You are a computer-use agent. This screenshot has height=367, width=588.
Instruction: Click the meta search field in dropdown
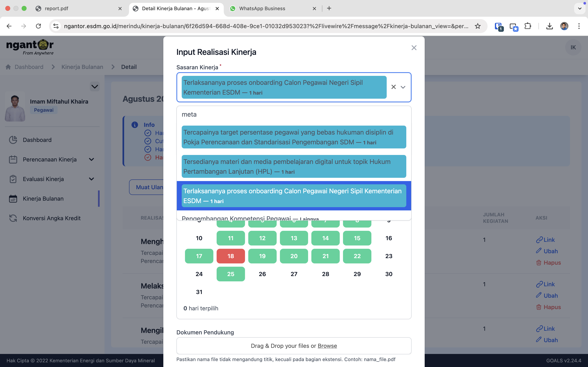[x=294, y=114]
